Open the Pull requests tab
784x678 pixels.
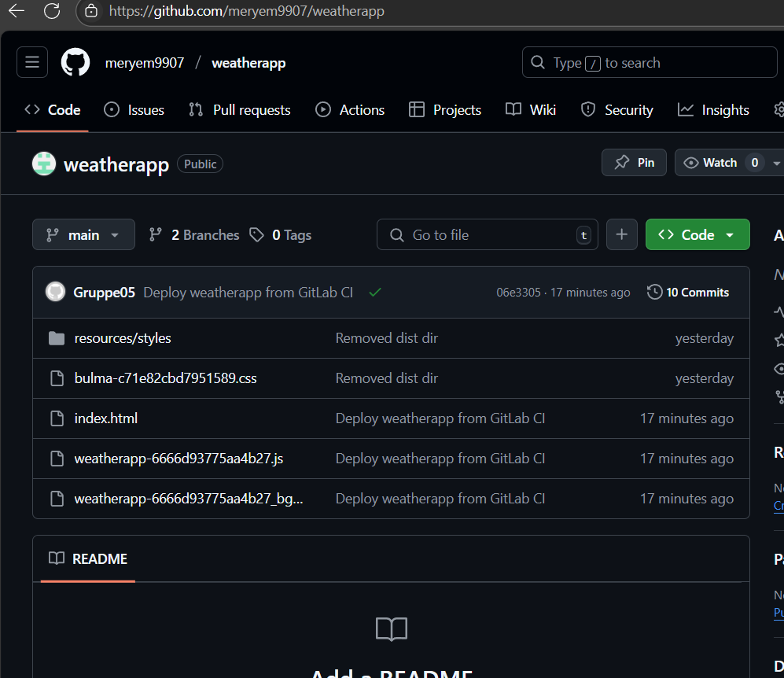pyautogui.click(x=240, y=110)
